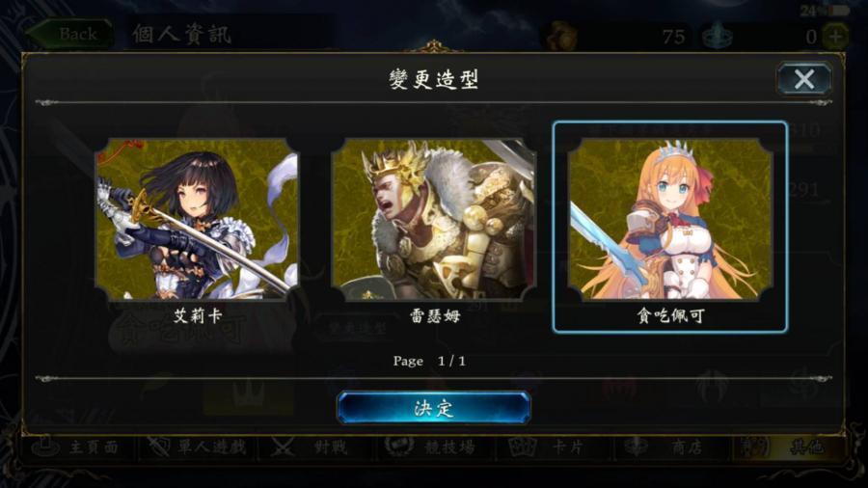Open the 競技場 arena tab
The image size is (868, 488).
tap(433, 447)
